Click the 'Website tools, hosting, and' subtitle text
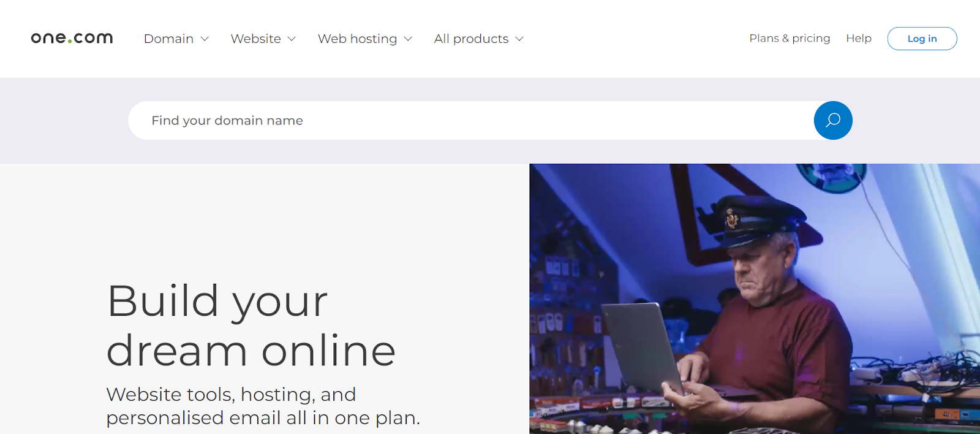 coord(231,394)
